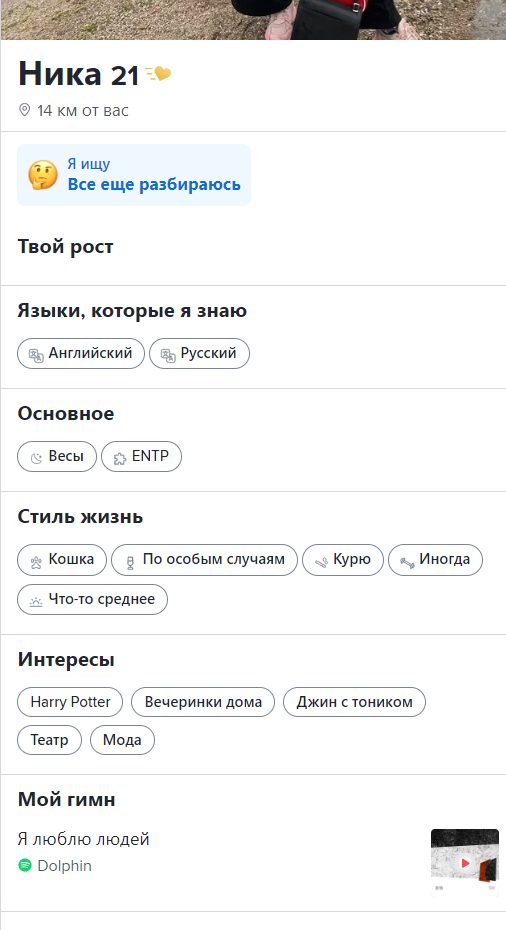
Task: Click the Языки, которые я знаю heading
Action: (x=132, y=311)
